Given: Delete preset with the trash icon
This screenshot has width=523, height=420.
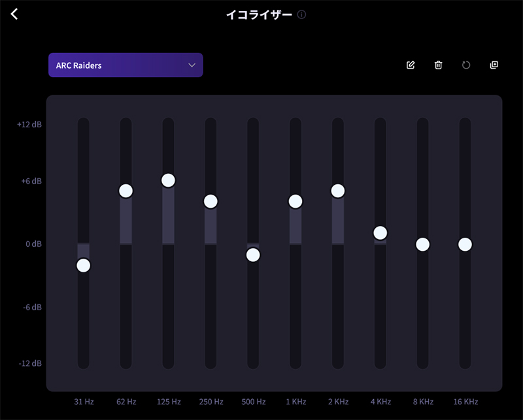Looking at the screenshot, I should coord(439,65).
